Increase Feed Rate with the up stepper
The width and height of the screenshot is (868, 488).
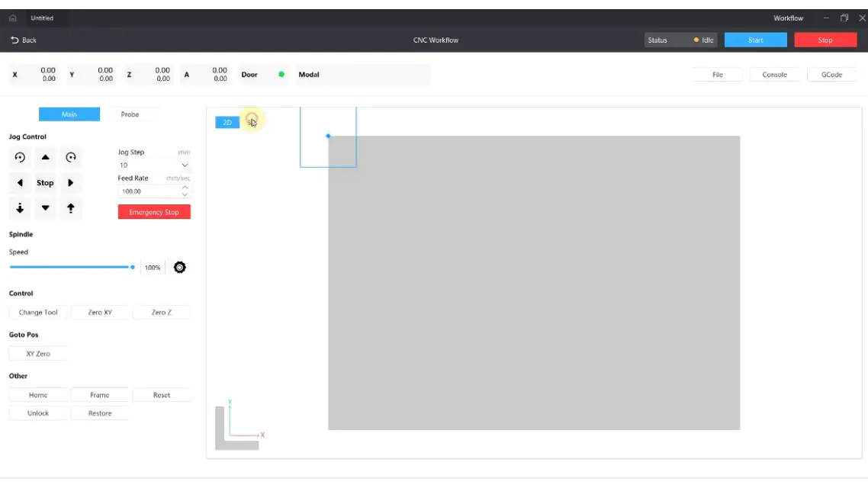[x=185, y=188]
